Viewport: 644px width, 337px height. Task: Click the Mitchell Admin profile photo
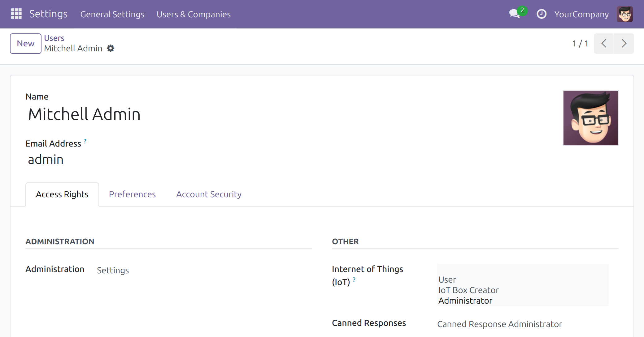pyautogui.click(x=590, y=118)
